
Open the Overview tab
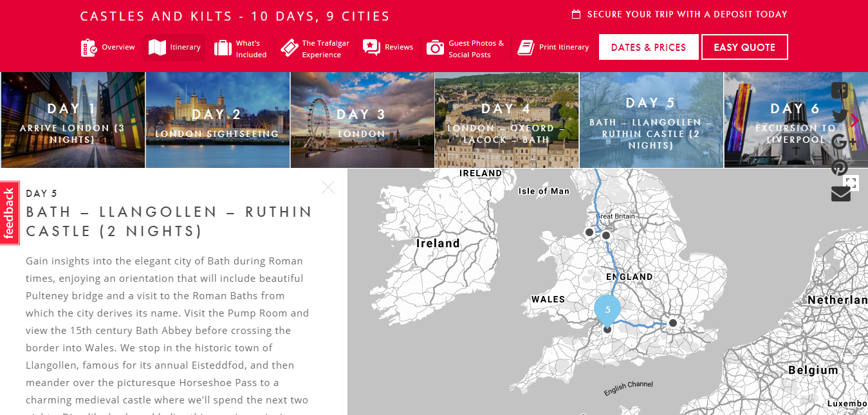[x=108, y=48]
